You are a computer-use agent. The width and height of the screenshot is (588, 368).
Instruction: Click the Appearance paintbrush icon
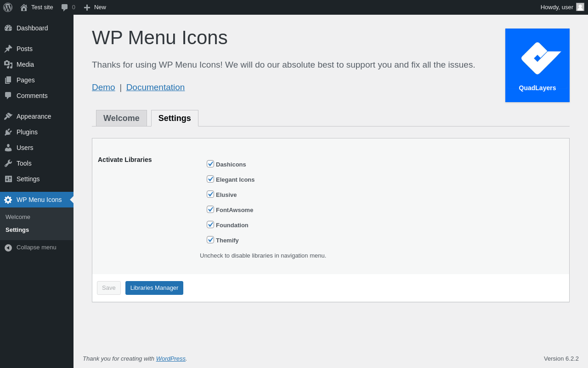point(8,116)
